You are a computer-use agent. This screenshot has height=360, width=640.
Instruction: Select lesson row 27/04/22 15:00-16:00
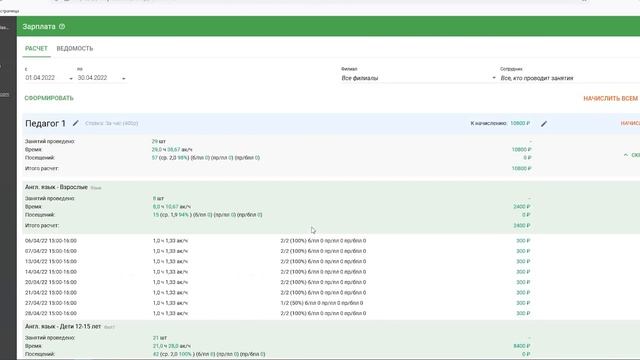click(x=278, y=303)
